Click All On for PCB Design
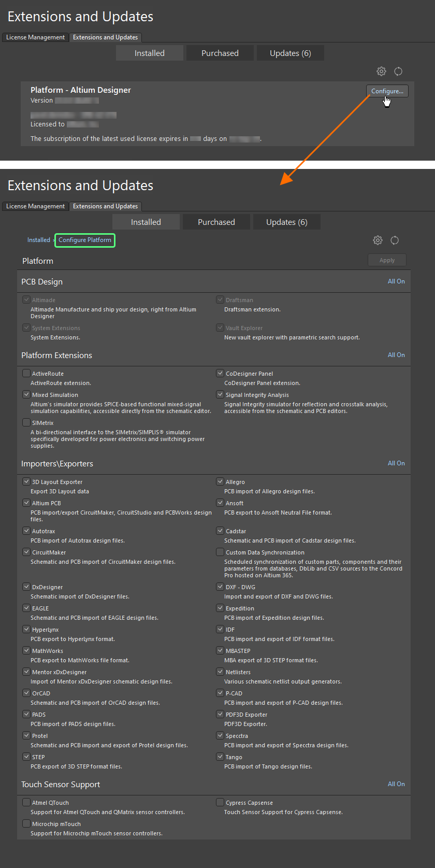 point(396,281)
